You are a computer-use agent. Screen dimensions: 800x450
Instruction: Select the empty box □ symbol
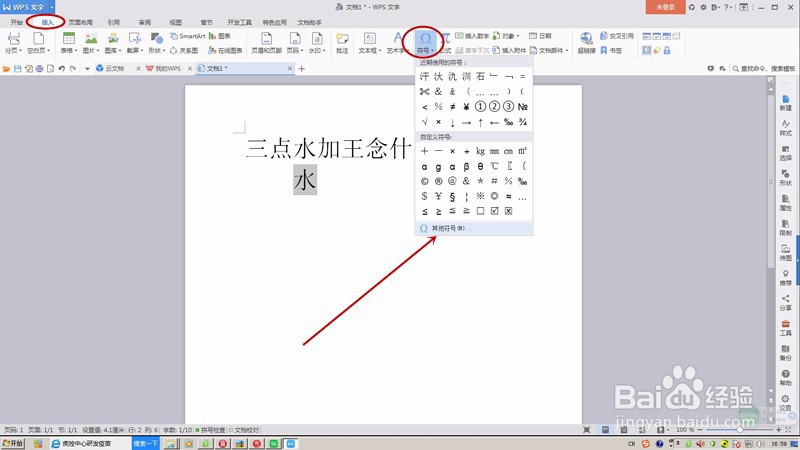click(x=480, y=211)
